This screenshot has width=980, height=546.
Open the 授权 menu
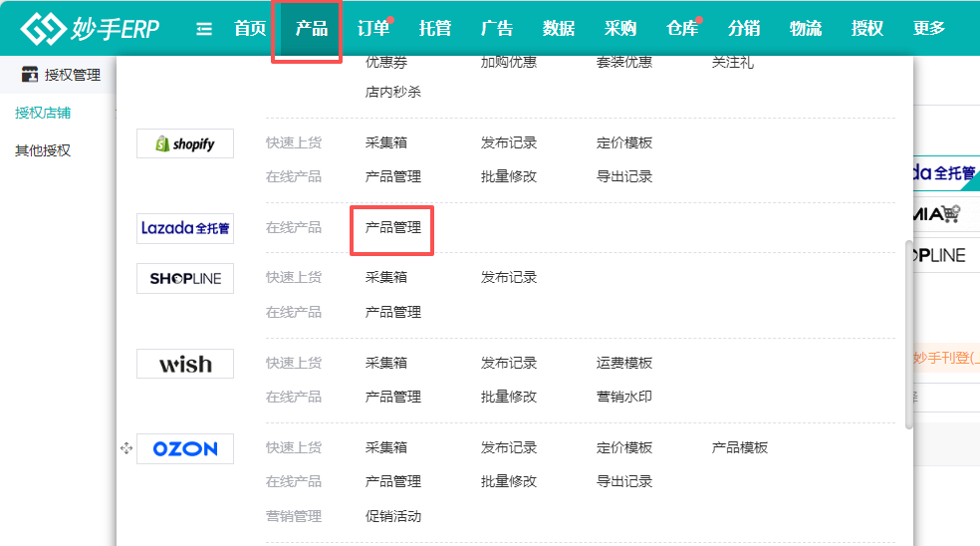pos(866,28)
